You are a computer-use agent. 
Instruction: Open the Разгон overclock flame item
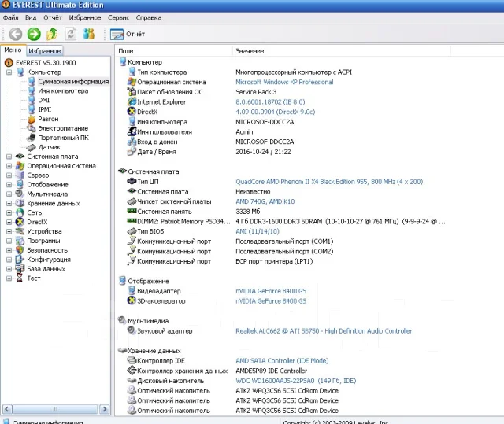coord(48,119)
